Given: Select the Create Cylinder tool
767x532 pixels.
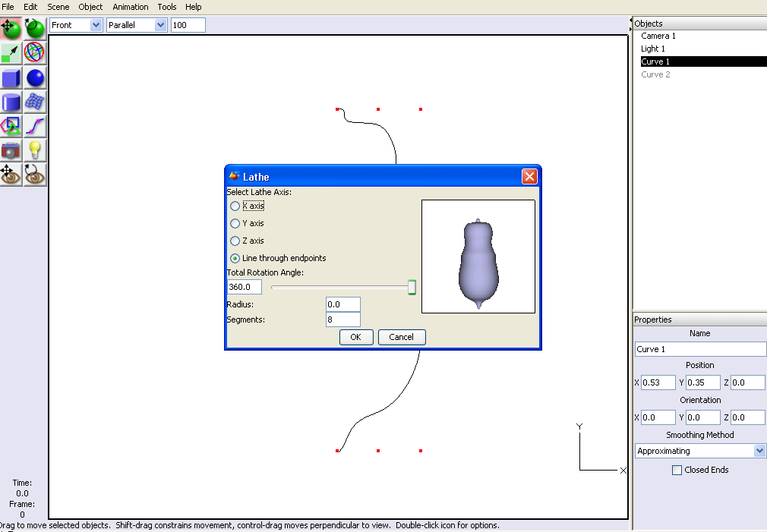Looking at the screenshot, I should 11,102.
